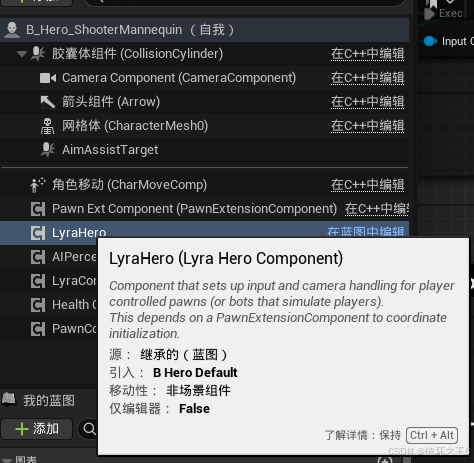Click the B_Hero_ShooterMannequin person icon
The width and height of the screenshot is (474, 463).
click(12, 30)
